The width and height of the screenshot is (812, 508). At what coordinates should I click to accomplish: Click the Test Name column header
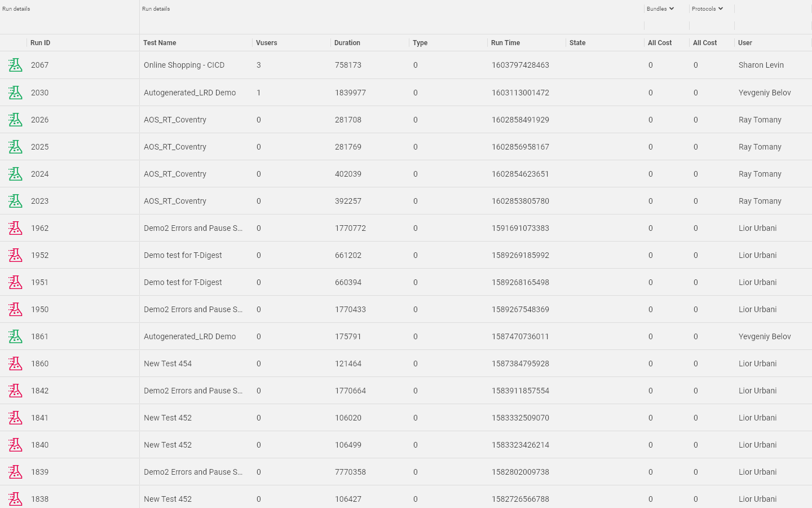point(160,43)
